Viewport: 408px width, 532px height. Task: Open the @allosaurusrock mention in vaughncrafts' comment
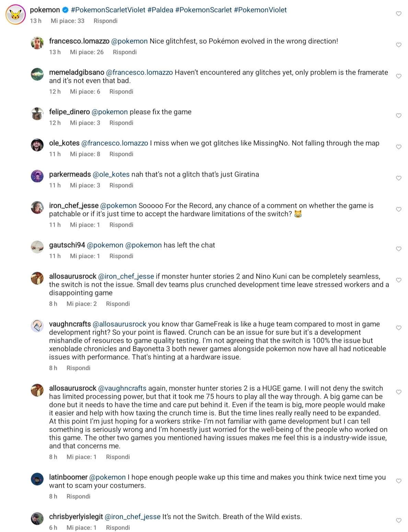tap(120, 324)
